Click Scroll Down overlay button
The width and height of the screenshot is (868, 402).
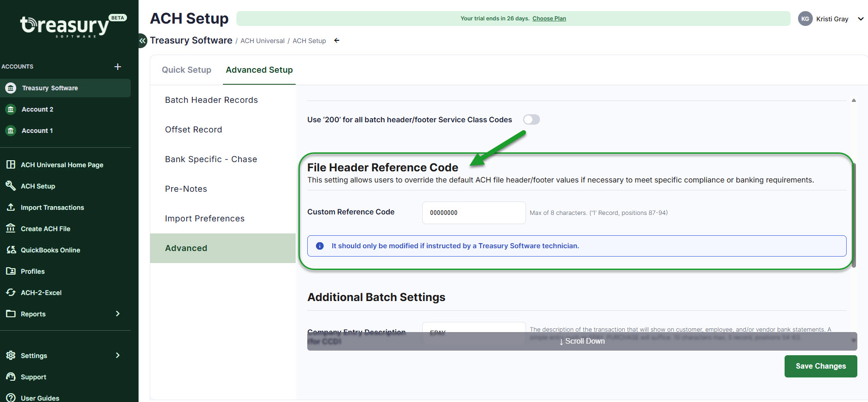pyautogui.click(x=582, y=341)
